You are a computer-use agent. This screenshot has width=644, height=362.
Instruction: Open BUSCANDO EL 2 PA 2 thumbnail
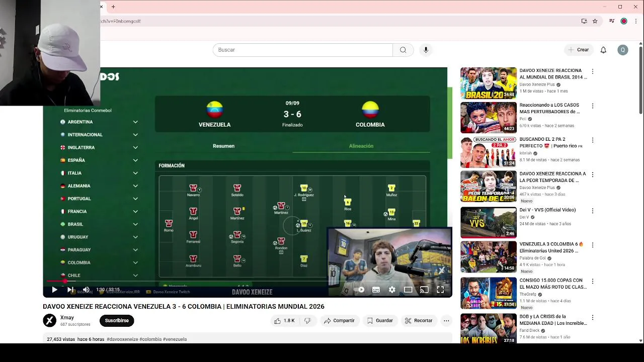pyautogui.click(x=489, y=152)
